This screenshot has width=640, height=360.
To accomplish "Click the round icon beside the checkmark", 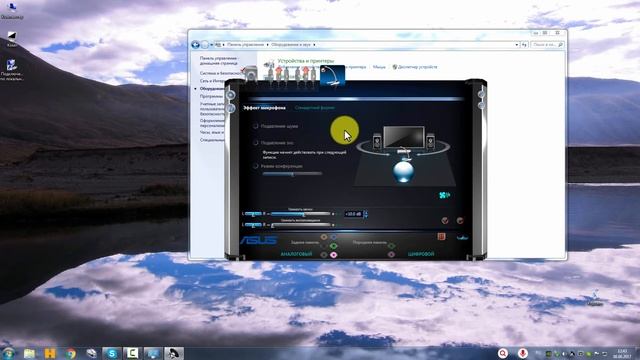I will pyautogui.click(x=460, y=221).
